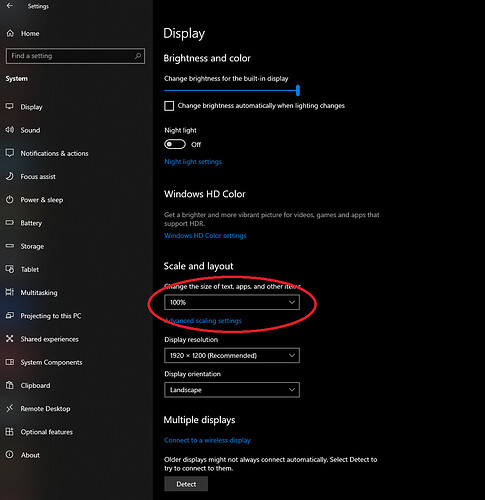This screenshot has height=500, width=485.
Task: Enable automatic brightness change checkbox
Action: click(169, 106)
